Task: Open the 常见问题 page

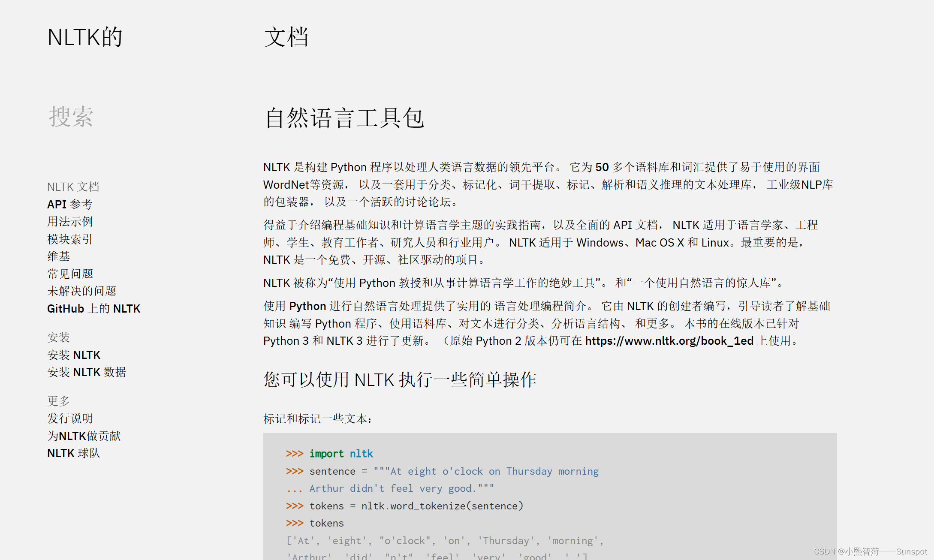Action: (x=70, y=274)
